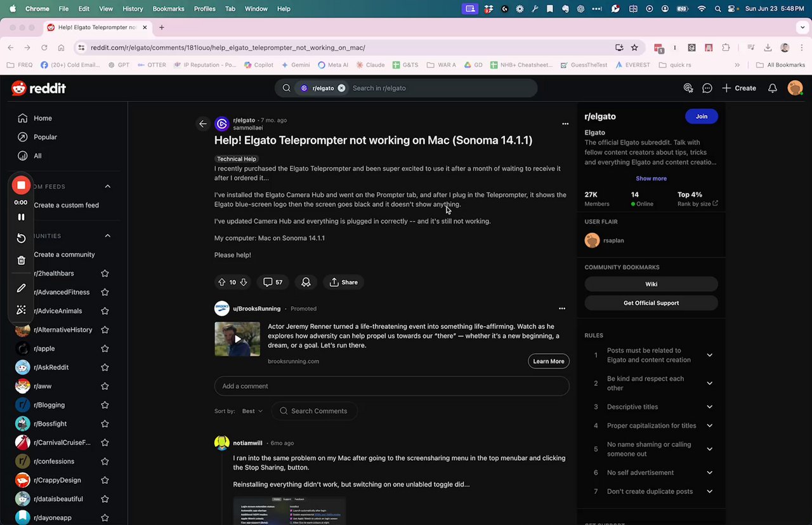
Task: Click Create post button in header
Action: click(x=739, y=88)
